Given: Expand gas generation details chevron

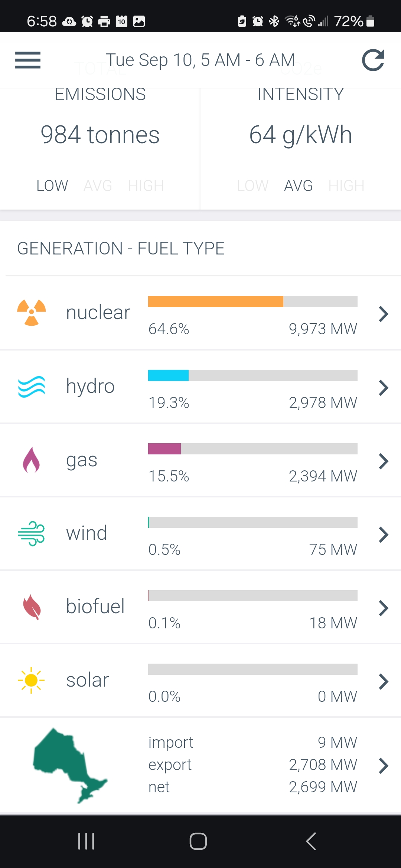Looking at the screenshot, I should (x=384, y=461).
